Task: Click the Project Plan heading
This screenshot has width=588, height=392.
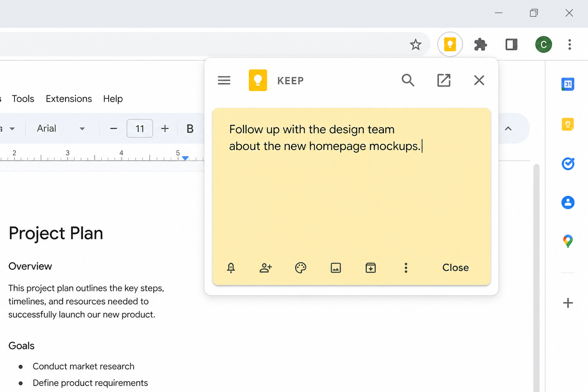Action: click(x=56, y=234)
